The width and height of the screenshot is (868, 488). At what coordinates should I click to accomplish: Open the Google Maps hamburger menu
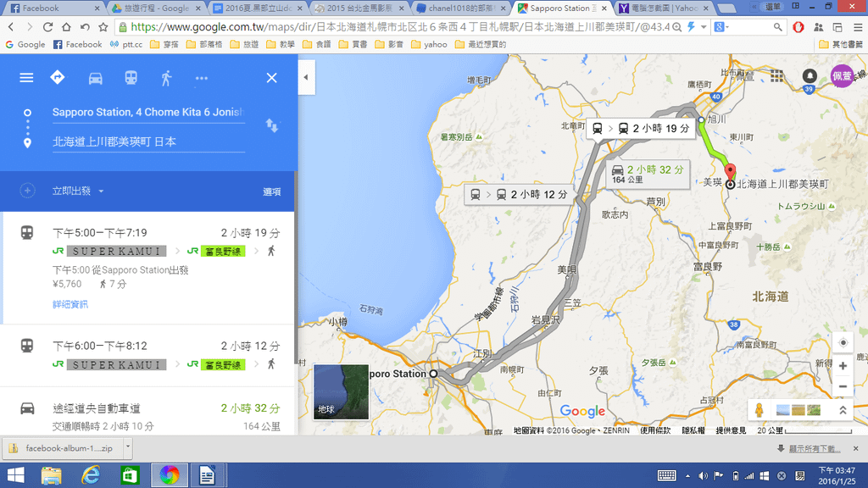[26, 78]
